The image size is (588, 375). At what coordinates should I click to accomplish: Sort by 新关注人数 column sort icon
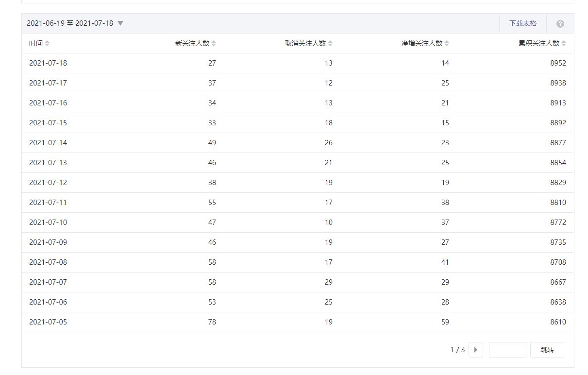pos(214,43)
